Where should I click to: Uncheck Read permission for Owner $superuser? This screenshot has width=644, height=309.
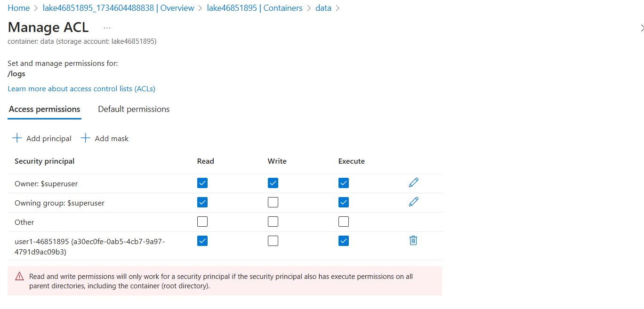pos(202,183)
